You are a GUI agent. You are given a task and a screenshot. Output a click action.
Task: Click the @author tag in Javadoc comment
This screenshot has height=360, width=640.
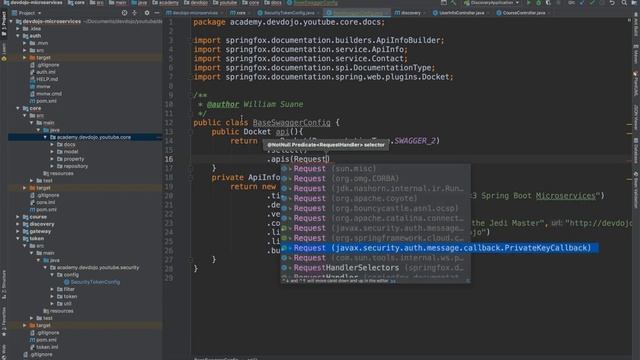pyautogui.click(x=223, y=104)
